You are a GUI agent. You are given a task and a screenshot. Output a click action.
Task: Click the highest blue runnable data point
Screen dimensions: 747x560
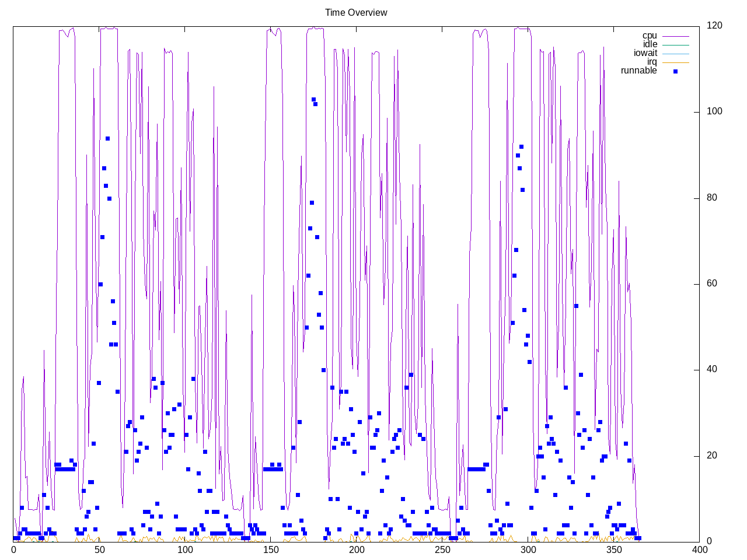(x=313, y=100)
